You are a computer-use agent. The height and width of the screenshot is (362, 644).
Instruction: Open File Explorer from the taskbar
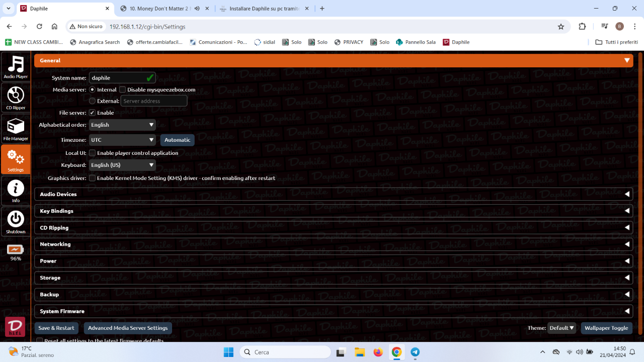pyautogui.click(x=359, y=352)
